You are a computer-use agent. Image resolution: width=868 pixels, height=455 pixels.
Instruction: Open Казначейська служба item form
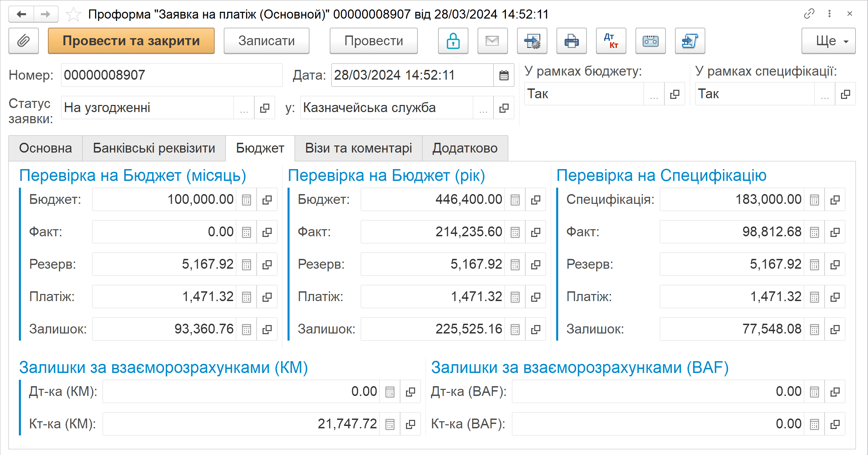(504, 108)
